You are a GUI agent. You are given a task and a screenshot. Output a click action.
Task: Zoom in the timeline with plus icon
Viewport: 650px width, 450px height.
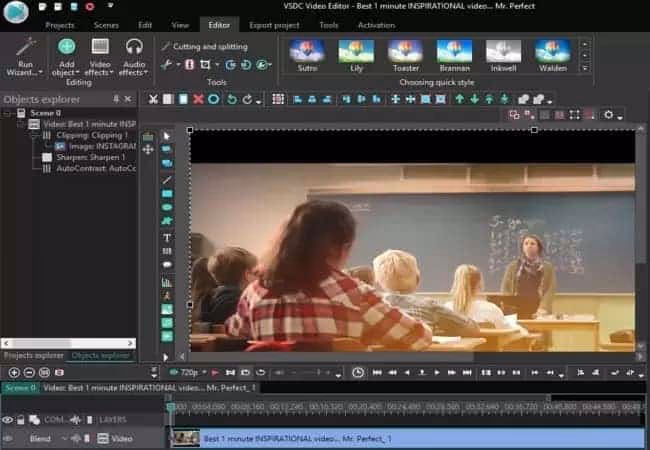click(x=14, y=373)
